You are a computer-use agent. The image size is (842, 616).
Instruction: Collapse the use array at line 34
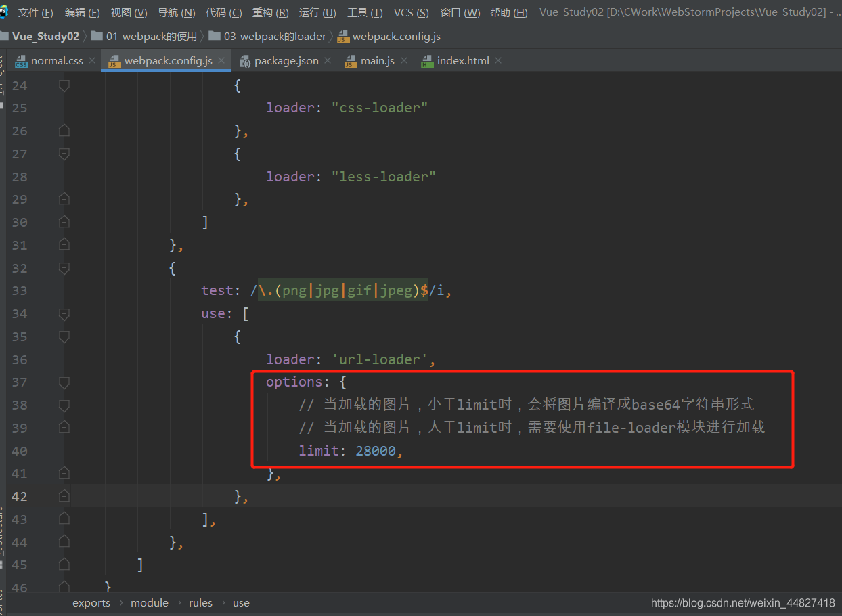tap(64, 313)
